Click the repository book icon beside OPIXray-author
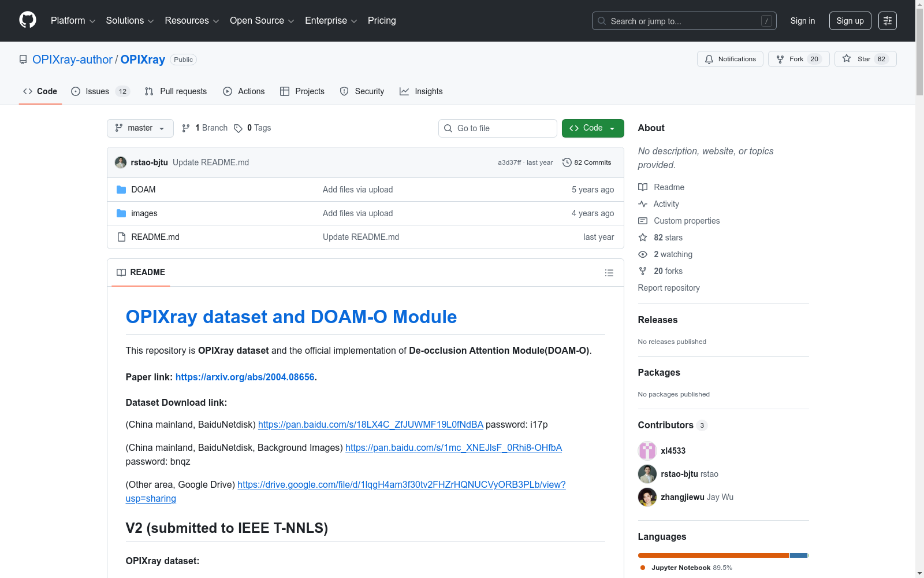This screenshot has height=578, width=924. click(x=23, y=60)
